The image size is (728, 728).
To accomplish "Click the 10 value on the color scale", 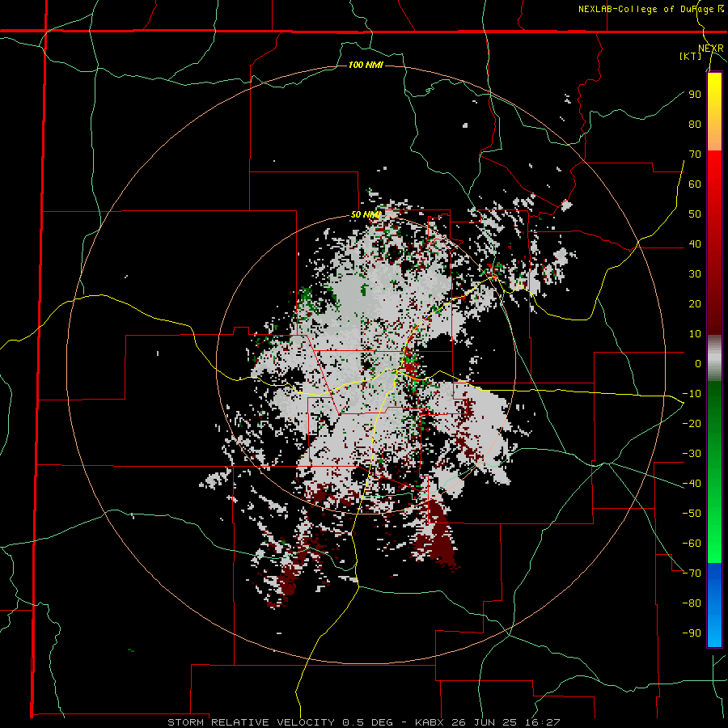I will click(x=695, y=334).
